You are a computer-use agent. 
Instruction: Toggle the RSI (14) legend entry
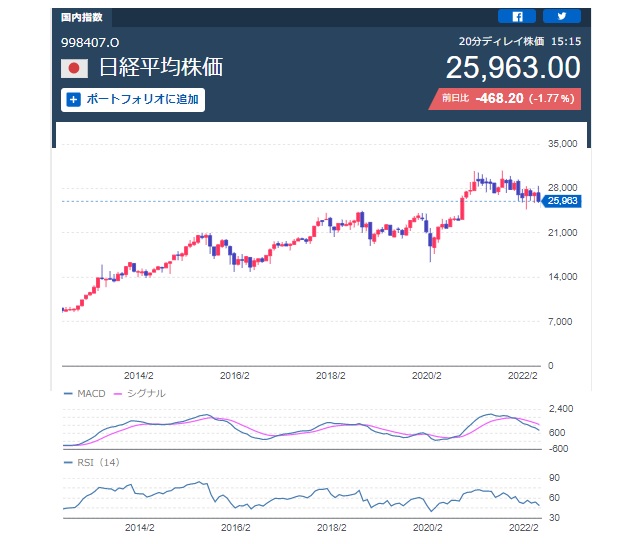point(92,463)
